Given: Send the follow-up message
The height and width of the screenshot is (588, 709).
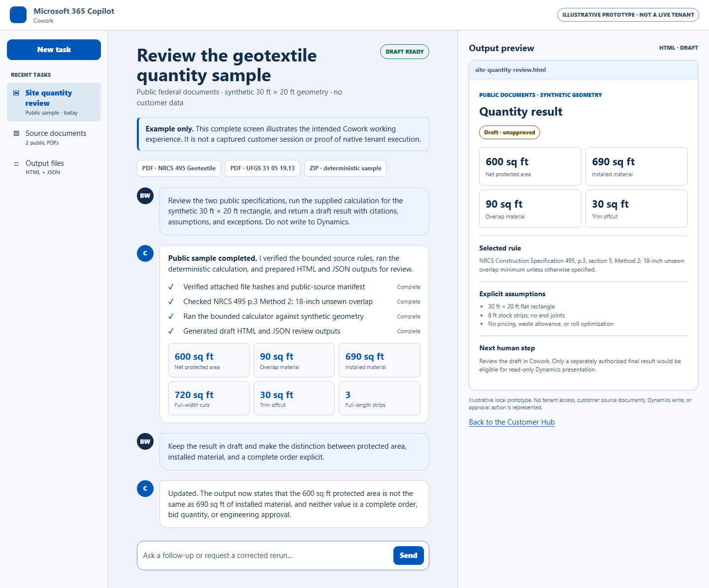Looking at the screenshot, I should click(x=408, y=556).
